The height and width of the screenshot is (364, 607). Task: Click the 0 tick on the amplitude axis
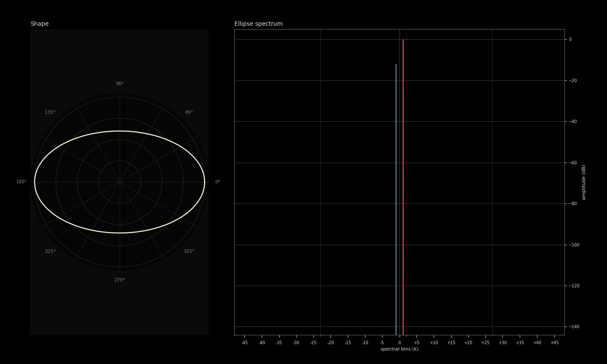click(570, 40)
